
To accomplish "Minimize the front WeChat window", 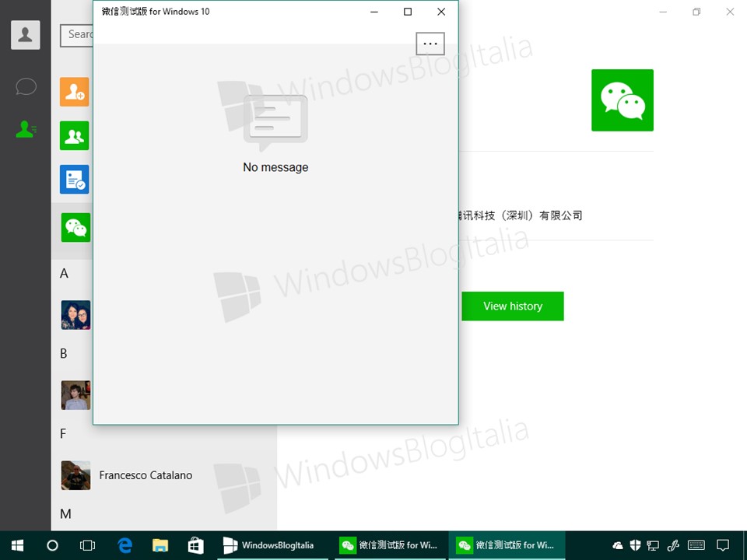I will pyautogui.click(x=374, y=12).
